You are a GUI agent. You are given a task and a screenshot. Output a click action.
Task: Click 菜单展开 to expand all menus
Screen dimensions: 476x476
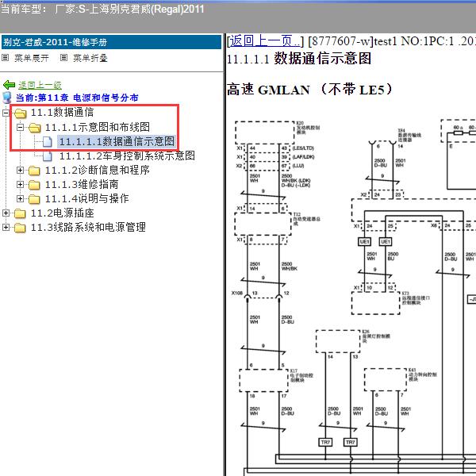(32, 58)
